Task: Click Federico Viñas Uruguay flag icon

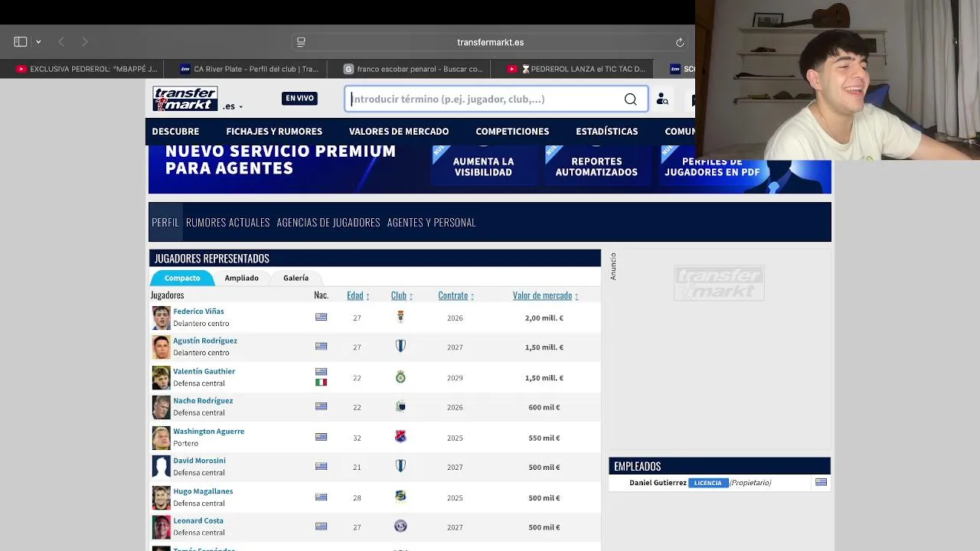Action: pyautogui.click(x=321, y=317)
